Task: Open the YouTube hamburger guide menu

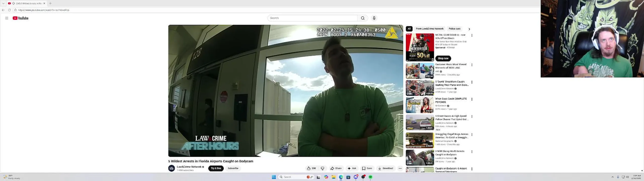Action: pos(7,18)
